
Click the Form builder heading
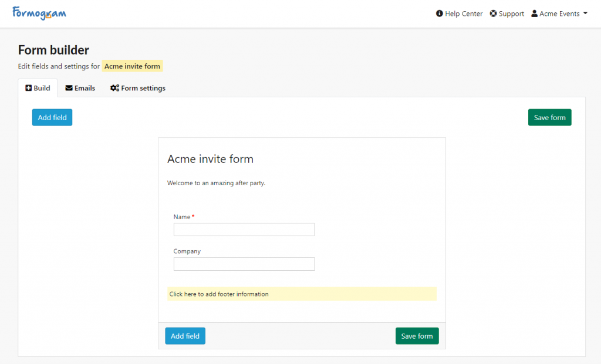pyautogui.click(x=53, y=50)
